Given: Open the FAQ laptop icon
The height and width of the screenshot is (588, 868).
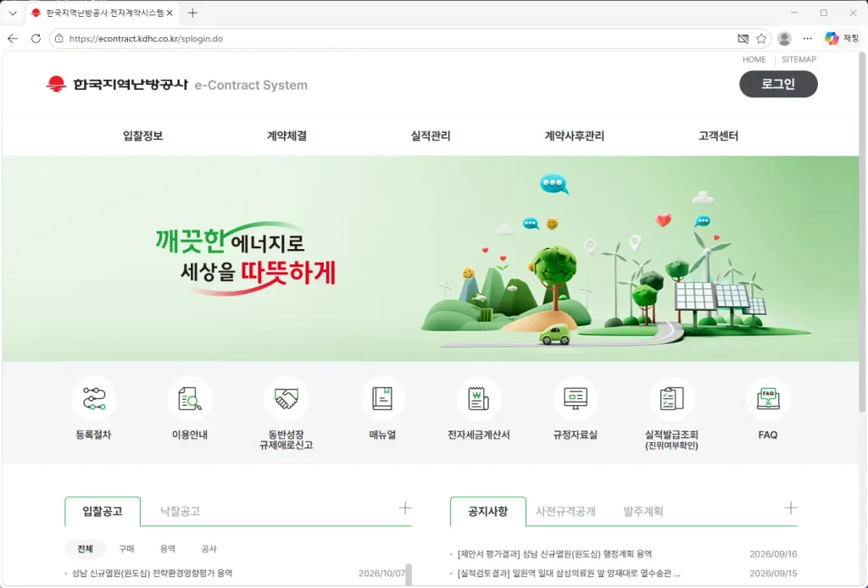Looking at the screenshot, I should click(x=768, y=399).
